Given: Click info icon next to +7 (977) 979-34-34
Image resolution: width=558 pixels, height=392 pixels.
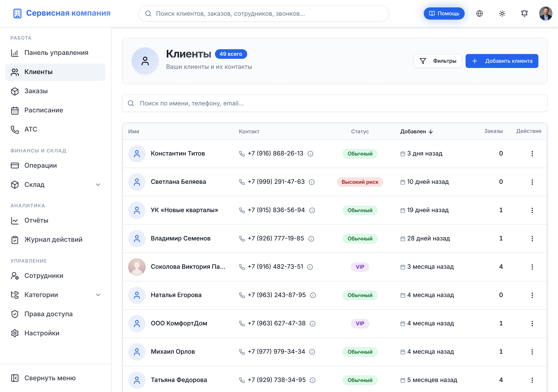Looking at the screenshot, I should click(312, 352).
